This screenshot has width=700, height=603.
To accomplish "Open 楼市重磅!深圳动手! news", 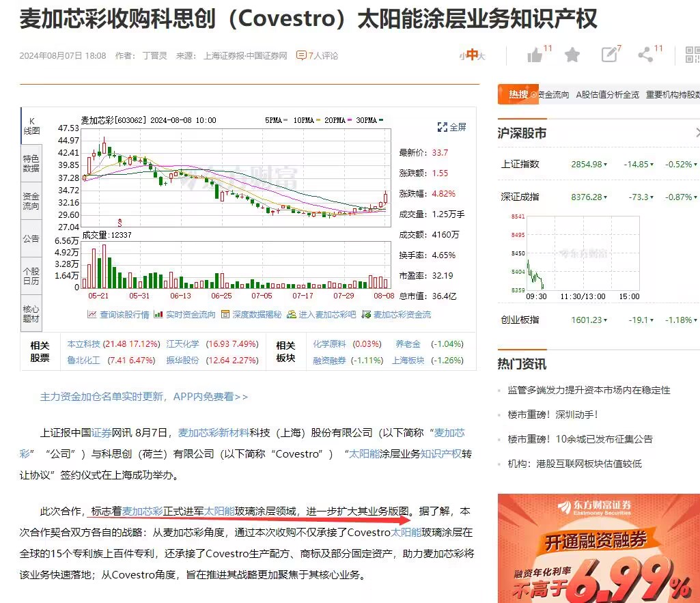I will coord(552,415).
